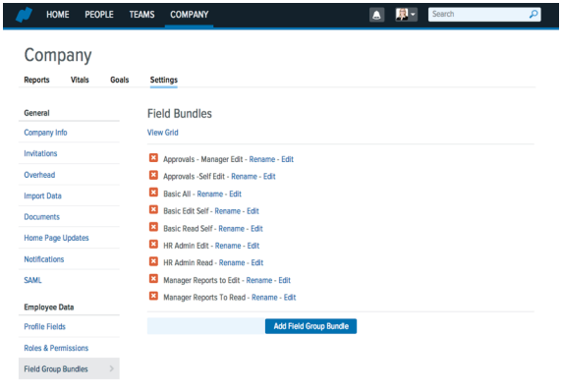Switch to the Vitals tab
This screenshot has width=562, height=392.
click(x=80, y=80)
